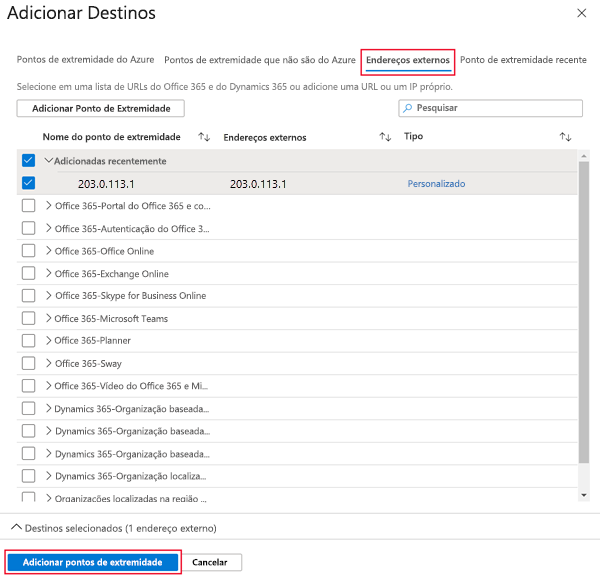Collapse the Adicionadas recentemente group
Screen dimensions: 600x584
click(48, 161)
